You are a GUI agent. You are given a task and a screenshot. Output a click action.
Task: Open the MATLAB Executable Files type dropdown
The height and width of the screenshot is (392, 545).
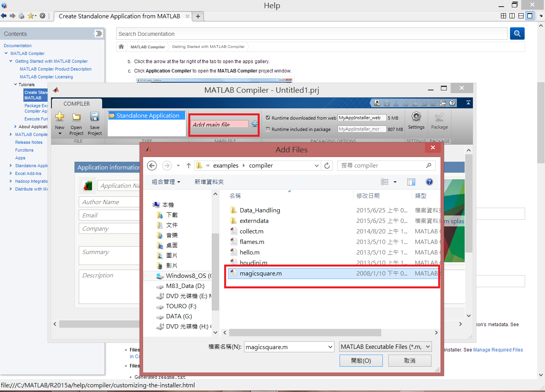pos(428,346)
